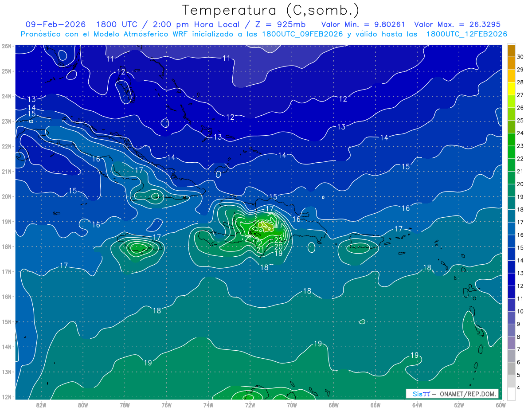
Task: Select the lime colorbar segment between 26 and 27
Action: (511, 101)
